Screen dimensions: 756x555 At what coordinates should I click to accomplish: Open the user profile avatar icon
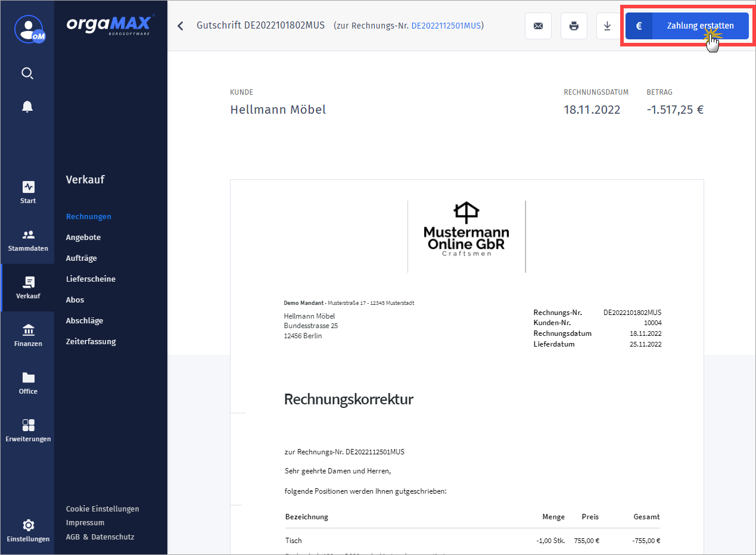[x=28, y=29]
